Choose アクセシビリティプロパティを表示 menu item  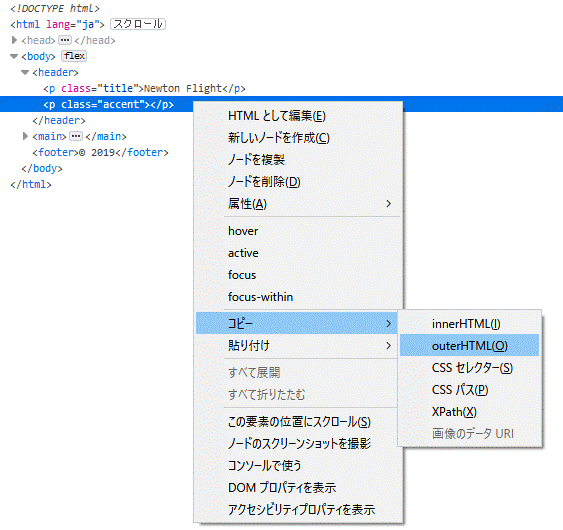[298, 510]
